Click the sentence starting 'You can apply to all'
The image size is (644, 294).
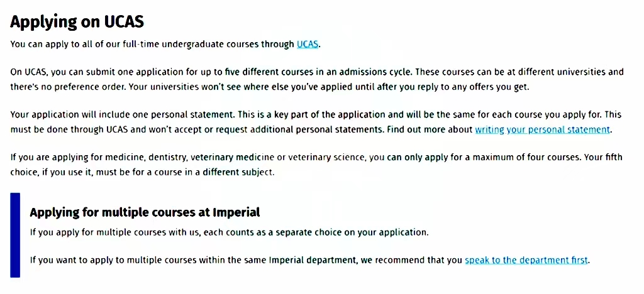pos(165,44)
